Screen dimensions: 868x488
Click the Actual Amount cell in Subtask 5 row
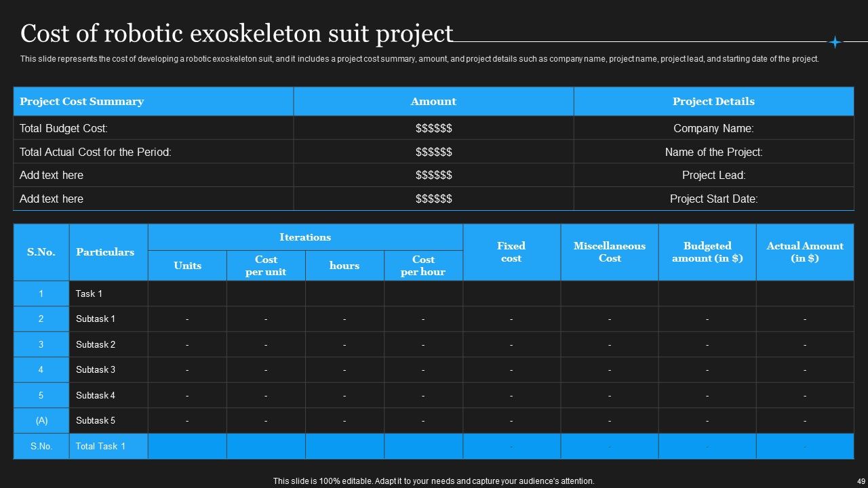point(805,420)
